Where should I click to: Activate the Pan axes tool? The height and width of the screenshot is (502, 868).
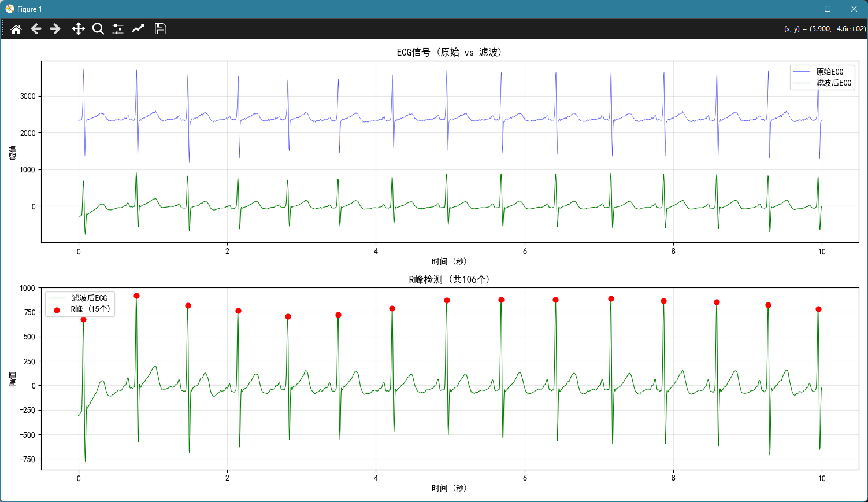coord(79,29)
